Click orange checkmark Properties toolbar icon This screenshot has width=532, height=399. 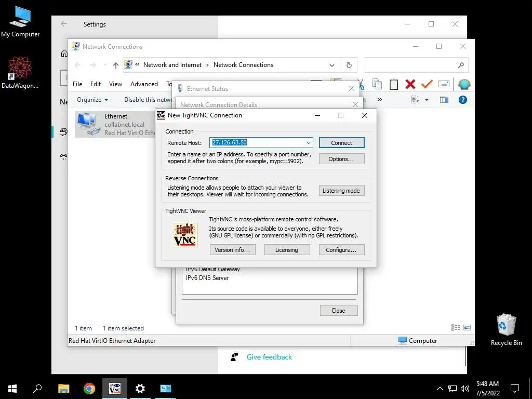(x=427, y=84)
